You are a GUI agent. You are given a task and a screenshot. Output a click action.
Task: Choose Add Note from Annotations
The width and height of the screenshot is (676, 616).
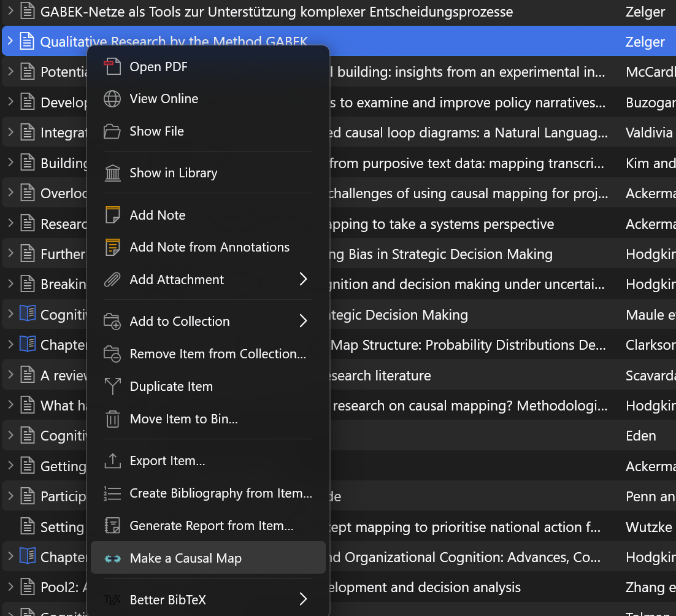tap(208, 247)
